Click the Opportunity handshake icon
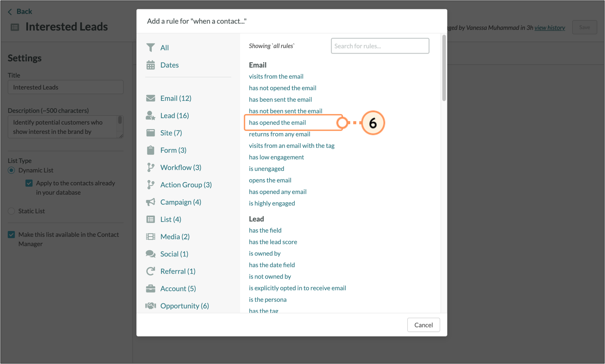 150,306
